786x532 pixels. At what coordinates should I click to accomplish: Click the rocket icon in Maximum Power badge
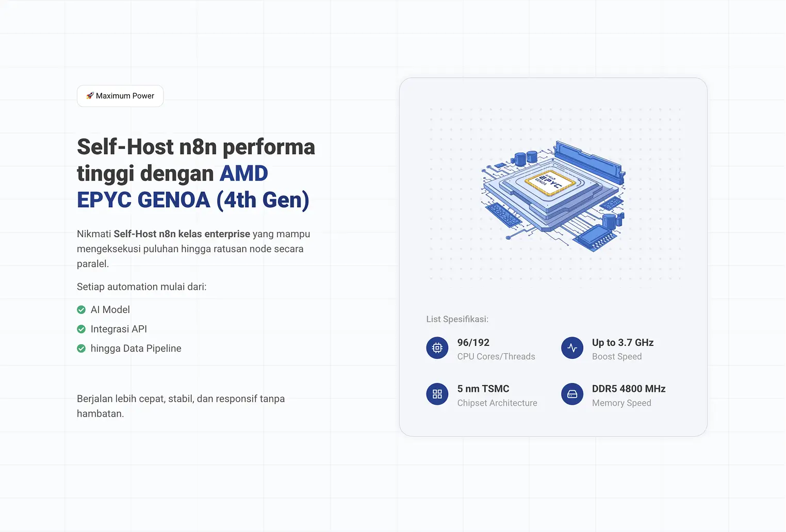(x=90, y=96)
